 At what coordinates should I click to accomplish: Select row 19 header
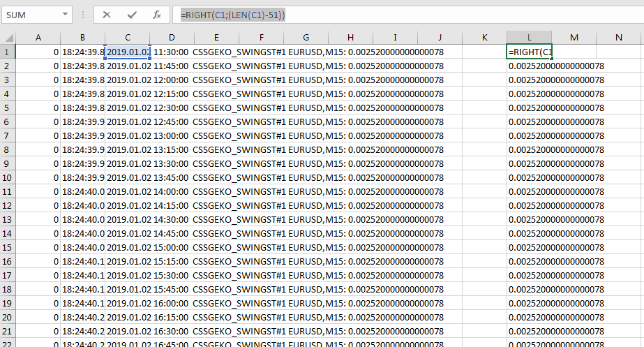pyautogui.click(x=8, y=304)
